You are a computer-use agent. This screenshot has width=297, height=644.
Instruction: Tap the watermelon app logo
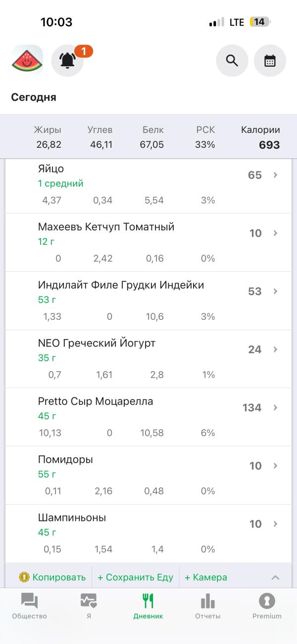[x=27, y=60]
